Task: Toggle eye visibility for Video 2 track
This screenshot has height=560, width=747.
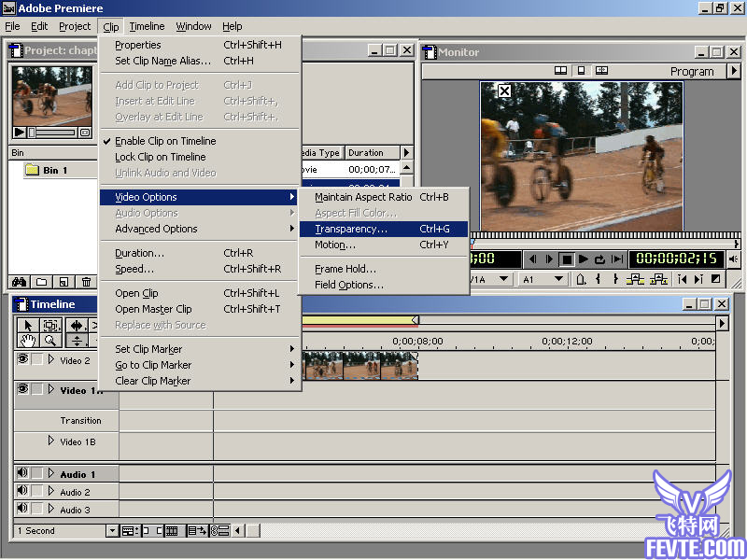Action: click(22, 358)
